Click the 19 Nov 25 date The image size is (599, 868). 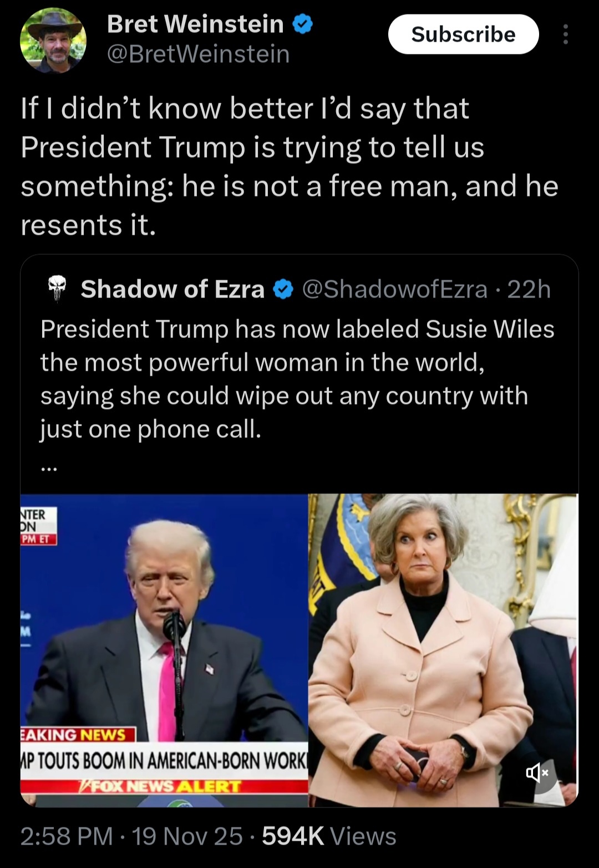tap(187, 836)
